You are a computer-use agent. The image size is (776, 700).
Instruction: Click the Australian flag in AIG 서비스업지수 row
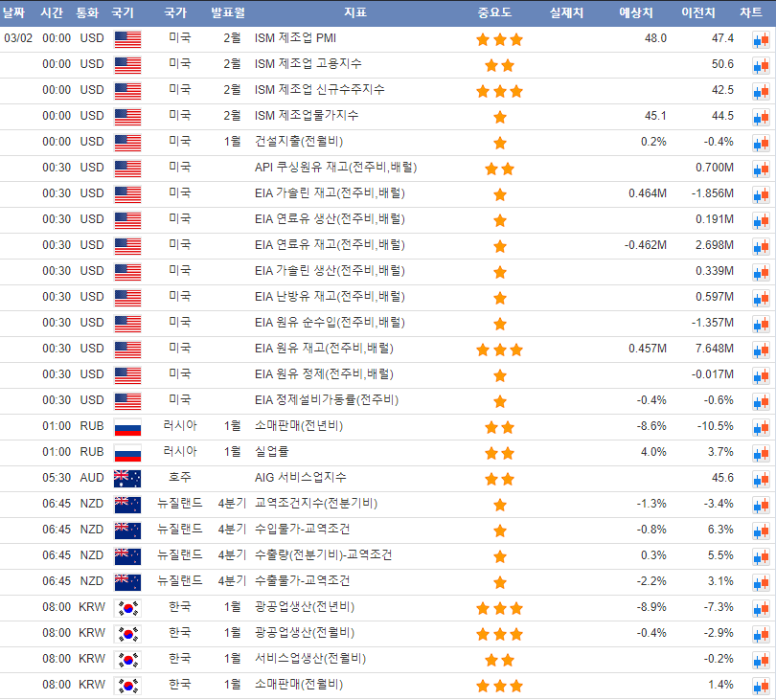coord(127,479)
